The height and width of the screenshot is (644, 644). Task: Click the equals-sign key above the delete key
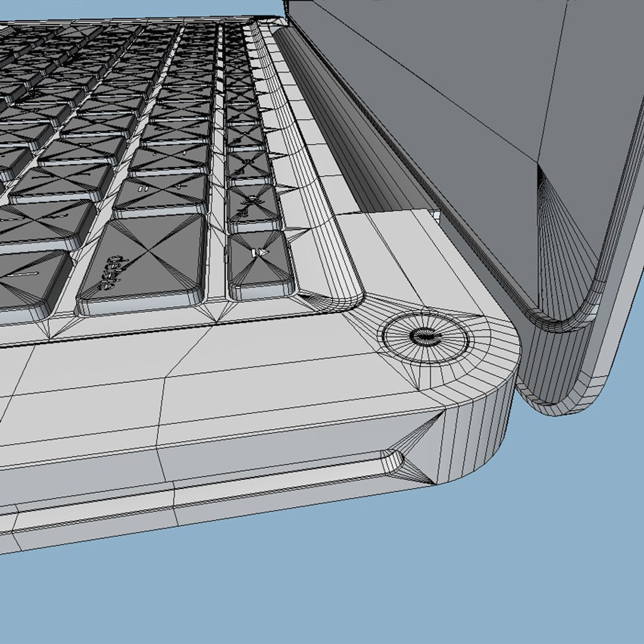coord(161,195)
